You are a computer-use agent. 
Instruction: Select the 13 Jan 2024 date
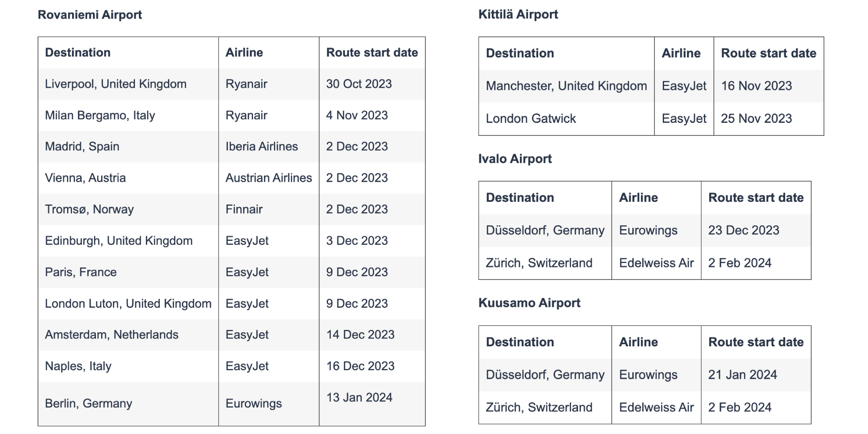click(x=359, y=398)
